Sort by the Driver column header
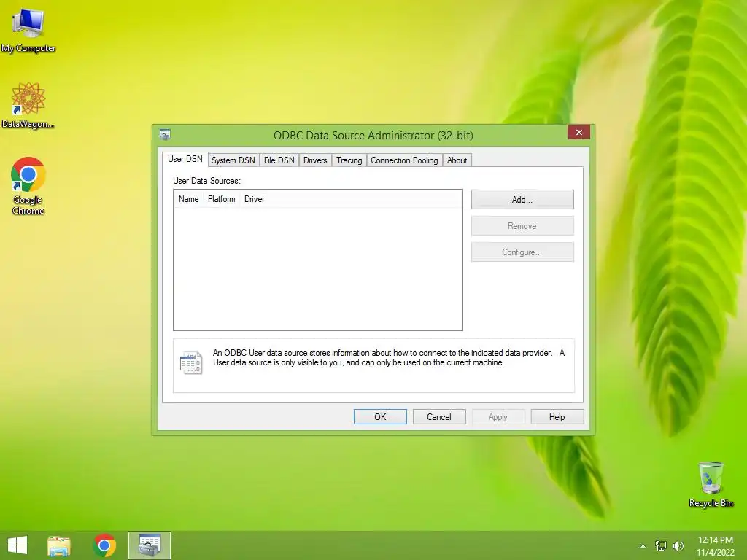This screenshot has height=560, width=747. tap(255, 199)
